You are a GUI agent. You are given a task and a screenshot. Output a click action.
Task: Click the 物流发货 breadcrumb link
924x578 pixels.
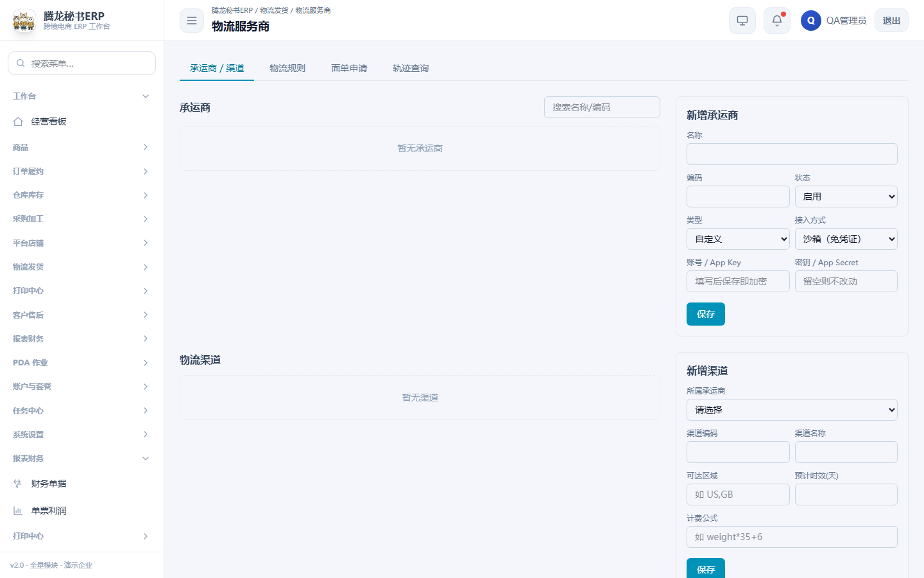point(274,10)
